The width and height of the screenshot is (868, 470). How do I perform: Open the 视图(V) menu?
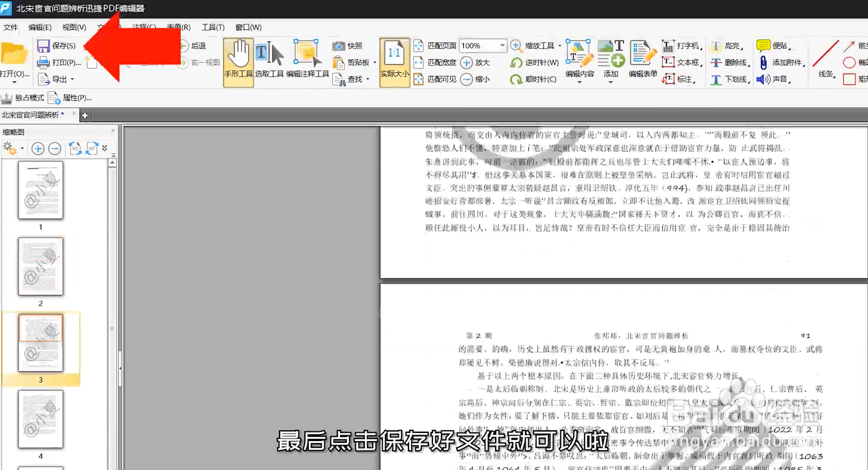(74, 27)
